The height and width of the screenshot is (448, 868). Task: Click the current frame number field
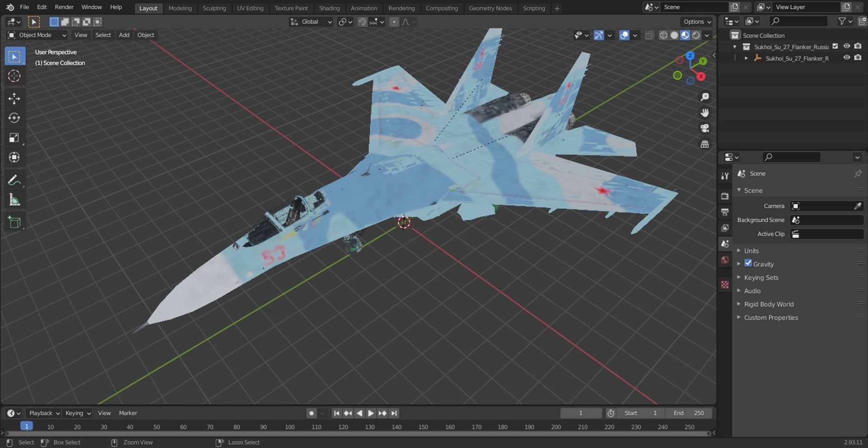[x=581, y=413]
